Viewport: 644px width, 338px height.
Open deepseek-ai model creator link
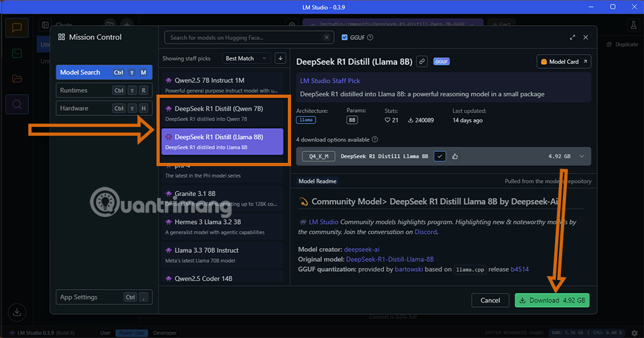click(361, 249)
